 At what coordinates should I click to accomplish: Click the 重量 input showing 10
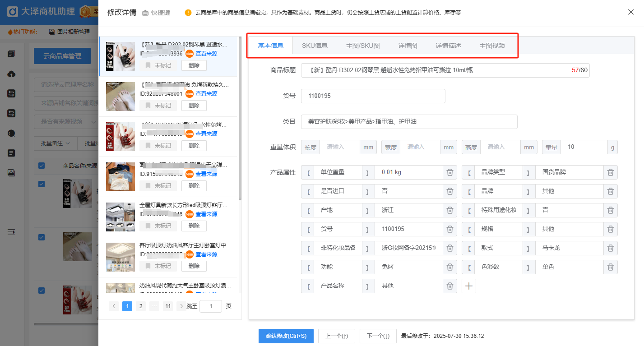tap(584, 147)
